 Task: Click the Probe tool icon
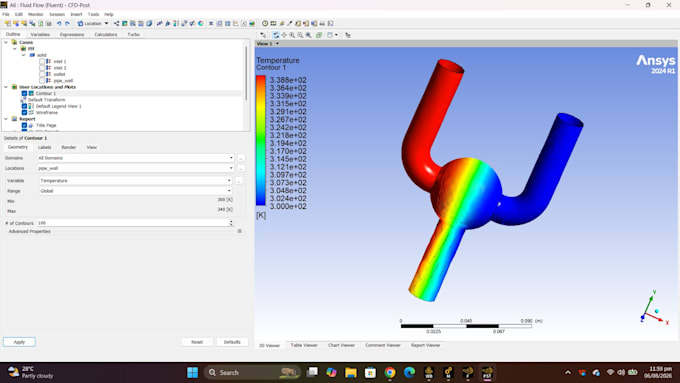290,23
